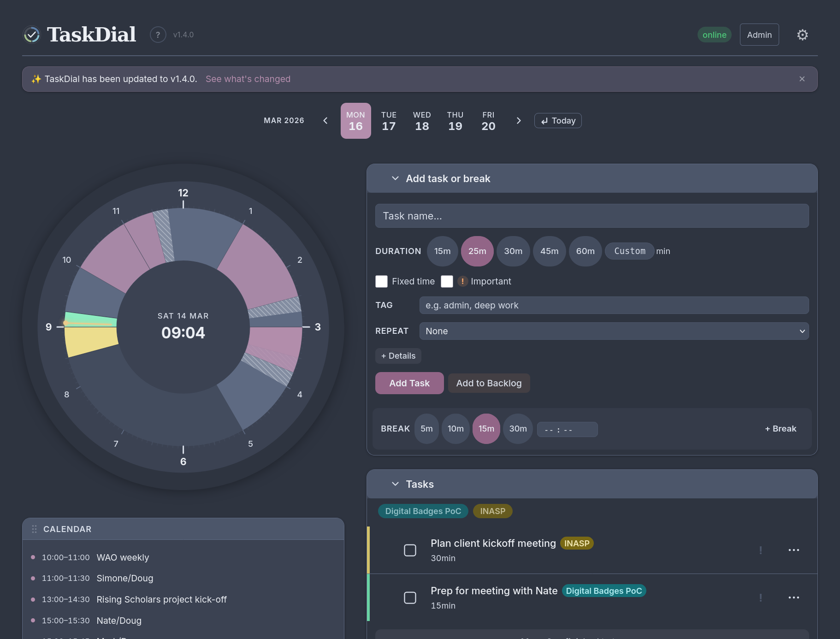Select Wednesday 18 in date strip

click(421, 121)
